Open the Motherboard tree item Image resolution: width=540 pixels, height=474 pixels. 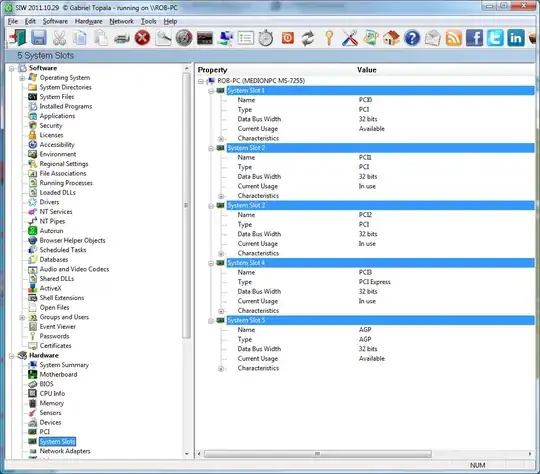coord(58,374)
